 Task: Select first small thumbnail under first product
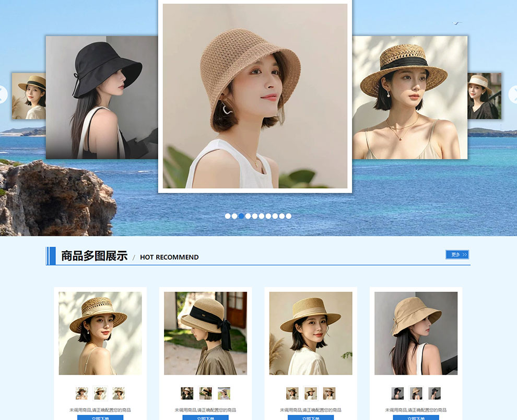click(82, 393)
